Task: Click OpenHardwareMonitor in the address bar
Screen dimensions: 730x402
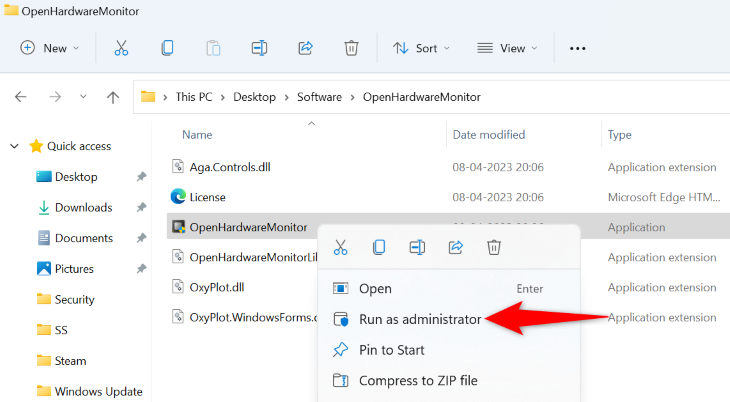Action: pos(422,97)
